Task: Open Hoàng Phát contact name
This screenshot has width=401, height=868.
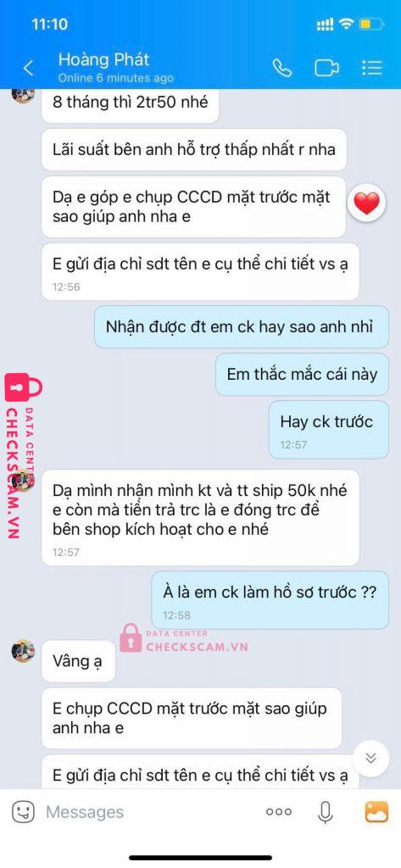Action: 104,59
